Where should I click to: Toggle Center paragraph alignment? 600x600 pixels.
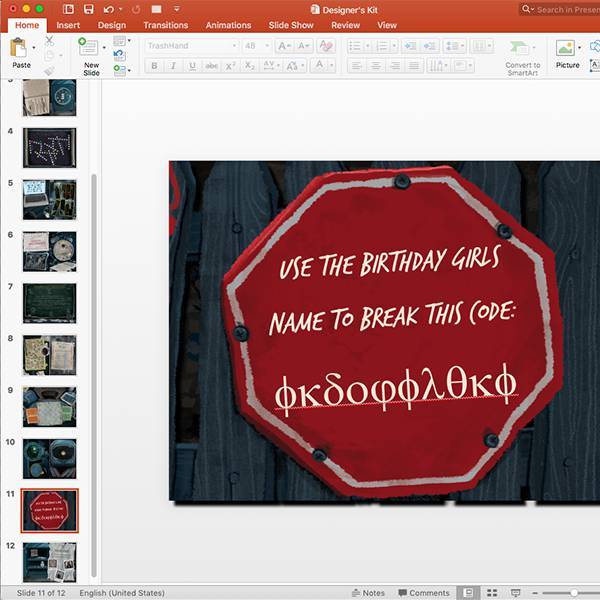click(375, 66)
